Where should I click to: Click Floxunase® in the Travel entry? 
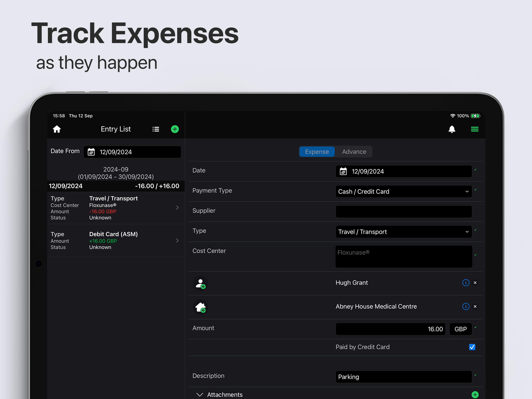[x=103, y=205]
